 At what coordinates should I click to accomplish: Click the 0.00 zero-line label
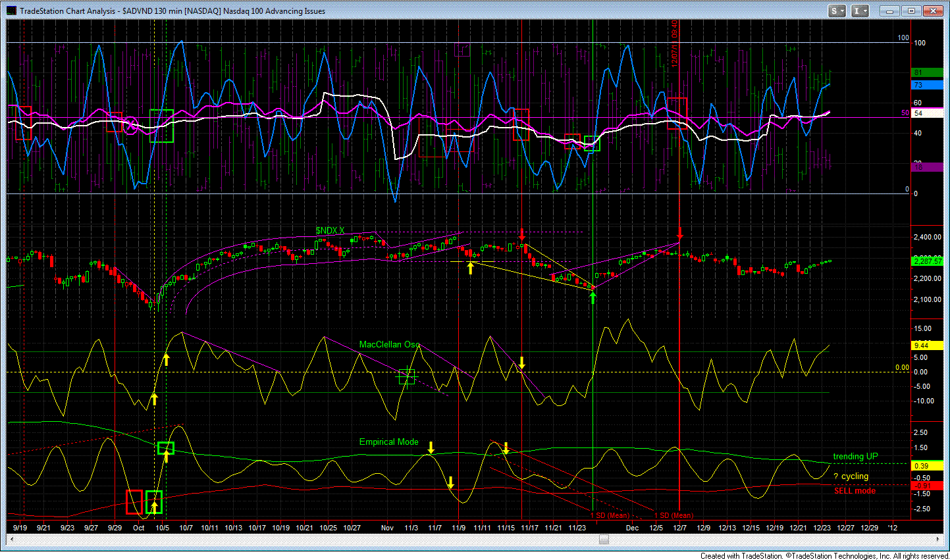pos(901,367)
